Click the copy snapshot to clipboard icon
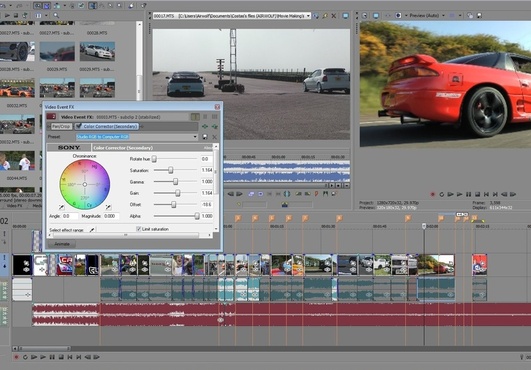Viewport: 531px width, 370px height. point(470,16)
